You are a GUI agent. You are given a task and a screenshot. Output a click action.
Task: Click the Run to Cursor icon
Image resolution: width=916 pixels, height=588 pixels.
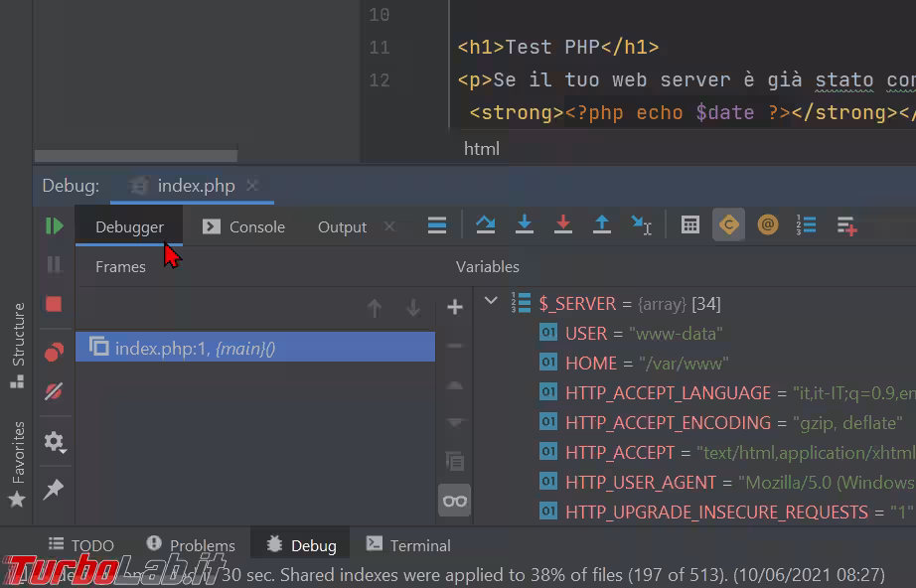click(x=642, y=225)
